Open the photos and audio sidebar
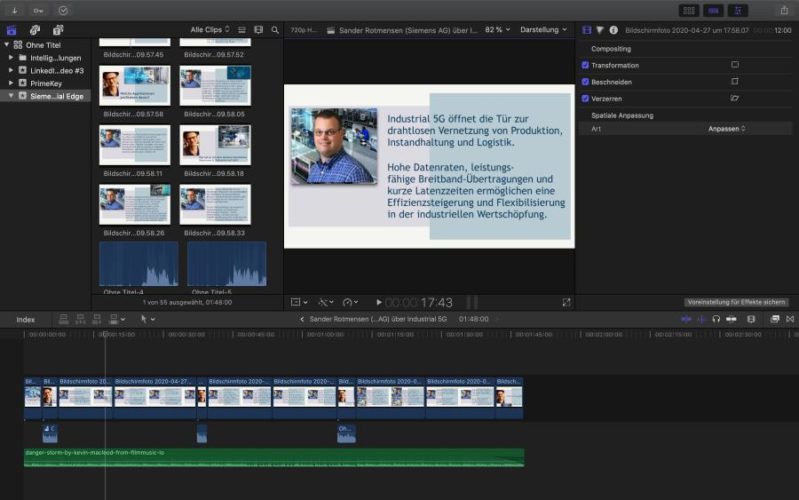 (x=35, y=30)
